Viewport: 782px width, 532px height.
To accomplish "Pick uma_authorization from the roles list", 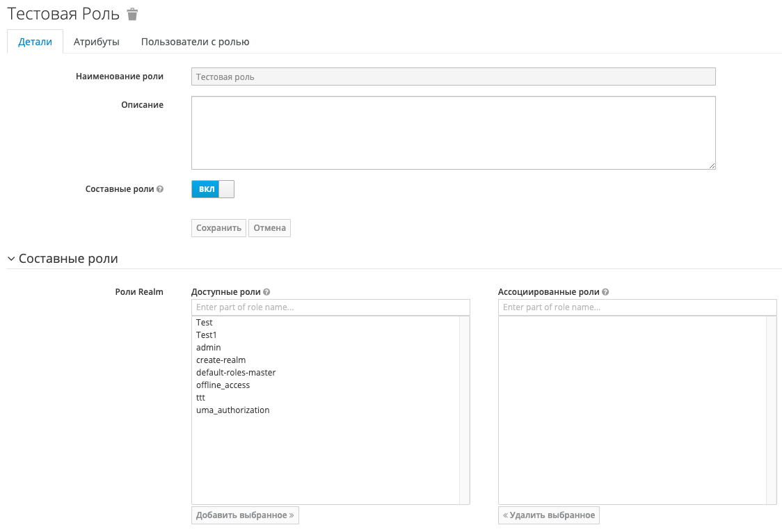I will pyautogui.click(x=232, y=410).
